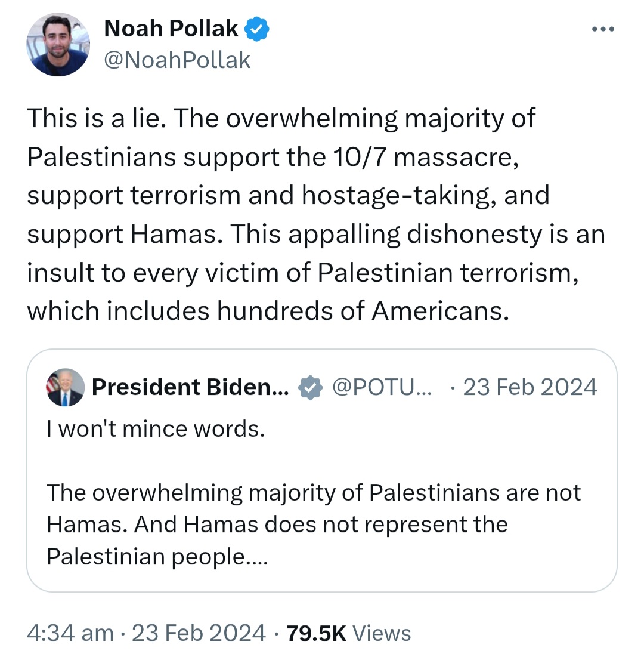Open Noah Pollak's profile picture
This screenshot has width=644, height=654.
point(58,45)
